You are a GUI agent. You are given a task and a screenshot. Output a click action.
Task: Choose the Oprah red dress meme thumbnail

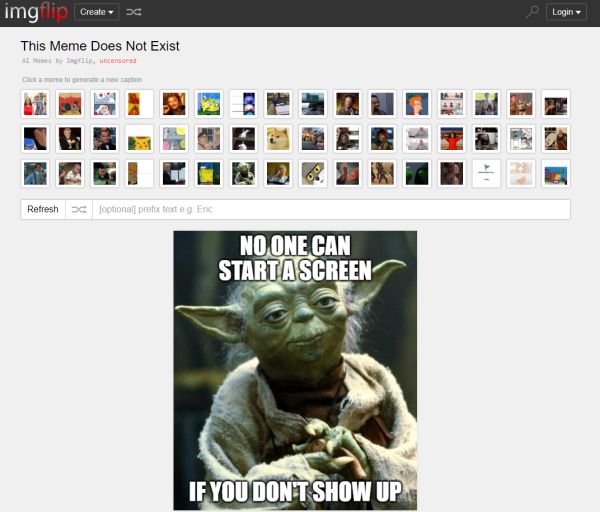451,139
